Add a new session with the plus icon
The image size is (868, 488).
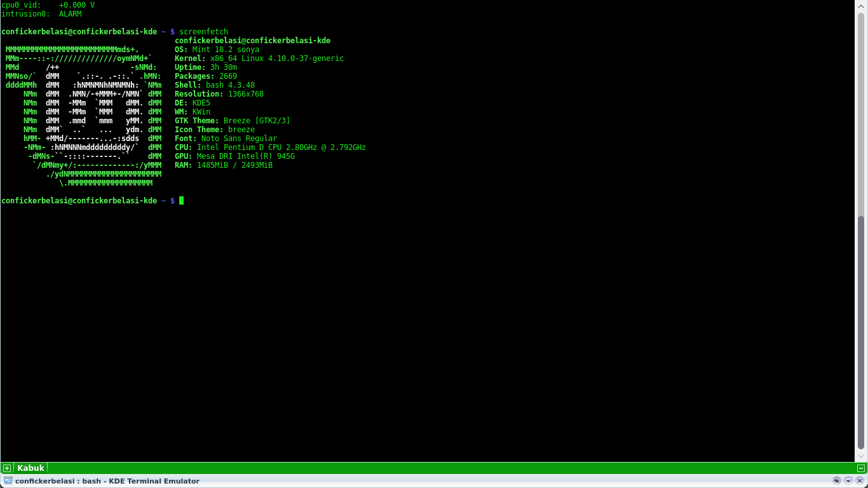point(7,468)
